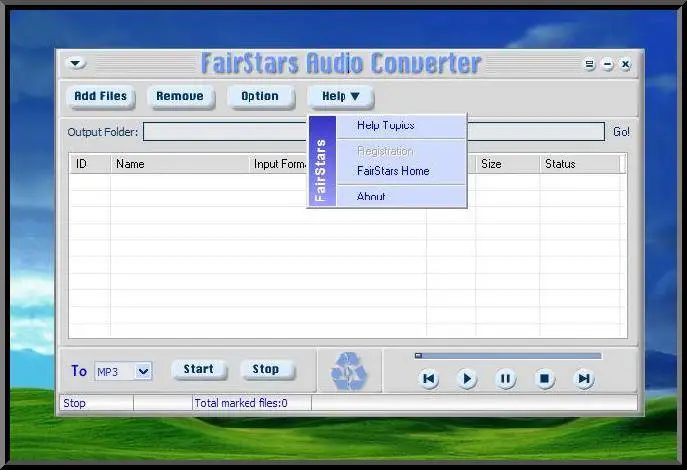Click the Status column header

[580, 164]
